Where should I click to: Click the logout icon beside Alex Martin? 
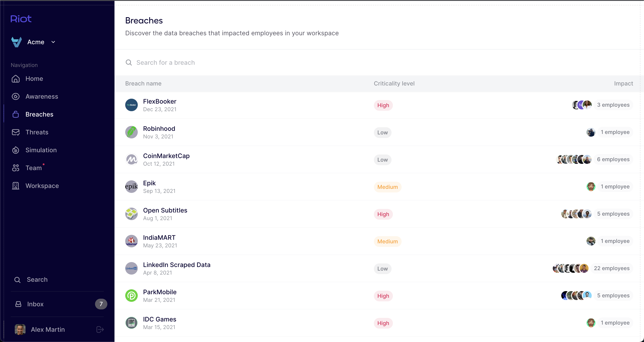coord(100,329)
